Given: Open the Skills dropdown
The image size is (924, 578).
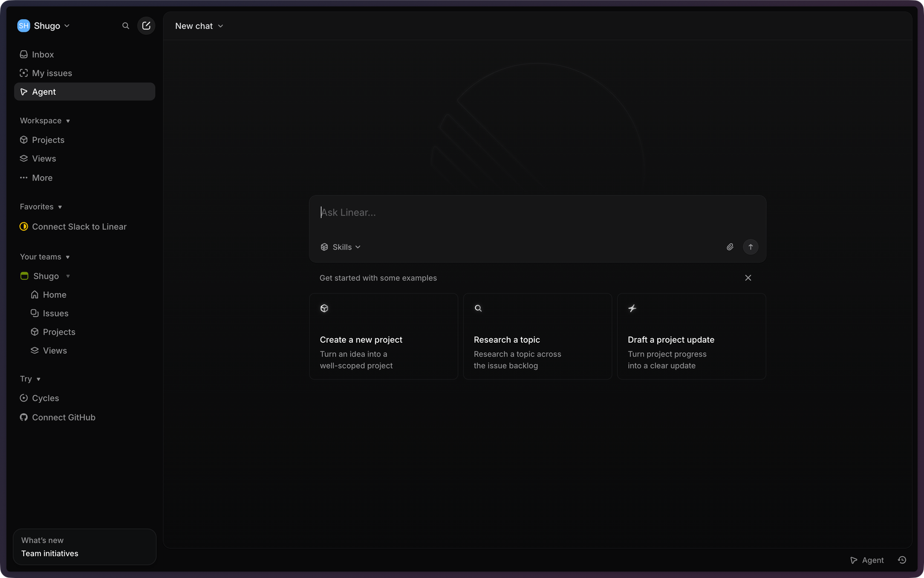Looking at the screenshot, I should pyautogui.click(x=341, y=247).
